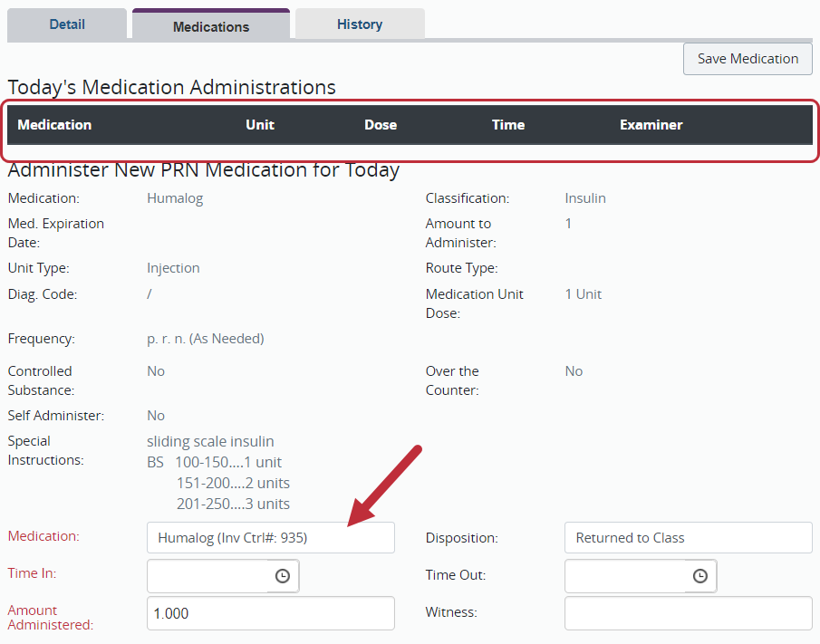Screen dimensions: 820x644
Task: Select the Injection unit type value
Action: click(x=173, y=268)
